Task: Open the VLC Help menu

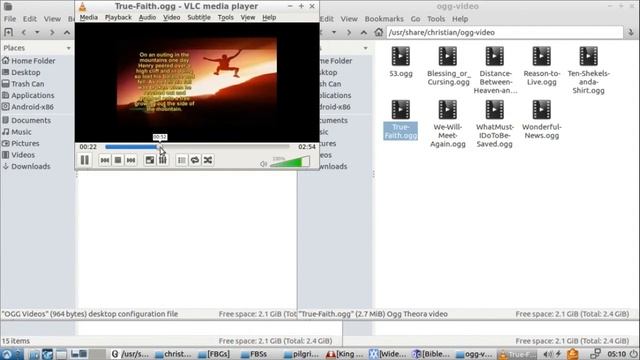Action: click(x=269, y=18)
